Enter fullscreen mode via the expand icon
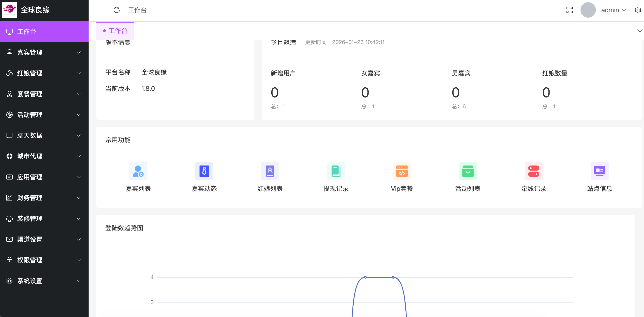The height and width of the screenshot is (317, 644). point(569,10)
